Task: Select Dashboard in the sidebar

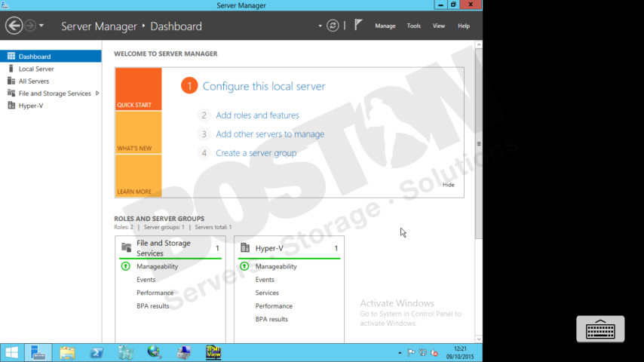Action: tap(51, 57)
